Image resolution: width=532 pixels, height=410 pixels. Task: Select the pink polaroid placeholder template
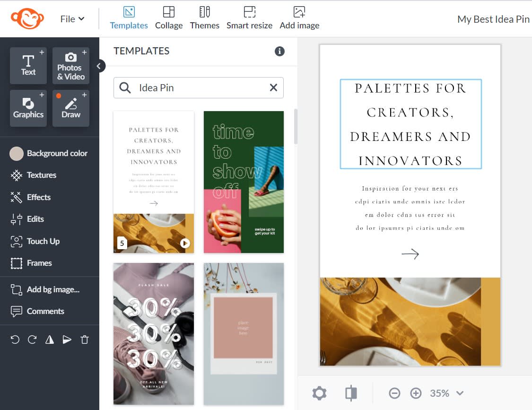click(x=244, y=334)
